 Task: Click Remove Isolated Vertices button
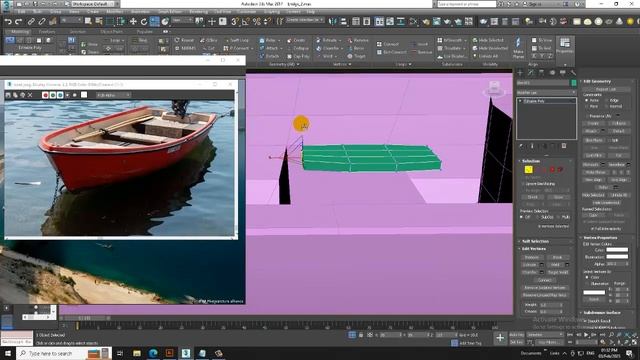pyautogui.click(x=545, y=287)
